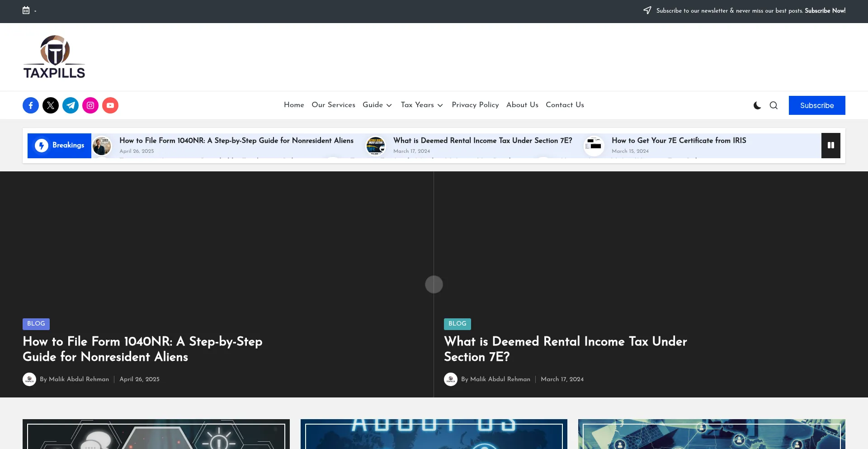
Task: Click the Subscribe Now! newsletter link
Action: (x=825, y=11)
